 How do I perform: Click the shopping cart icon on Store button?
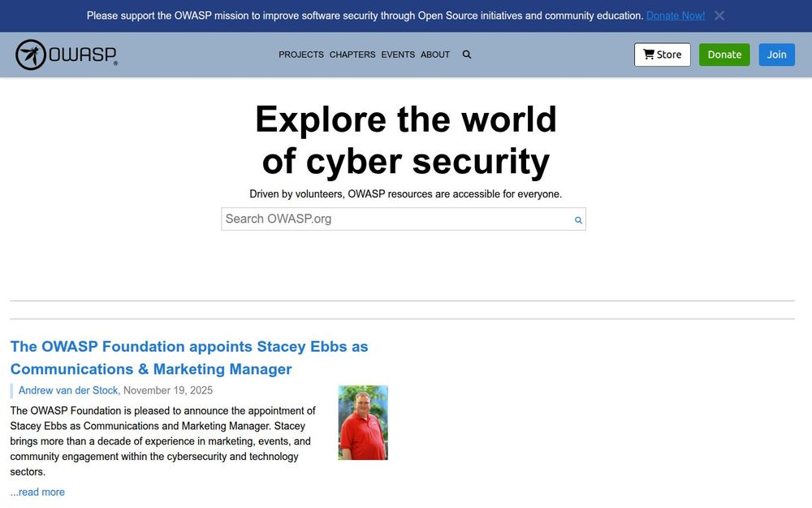649,54
